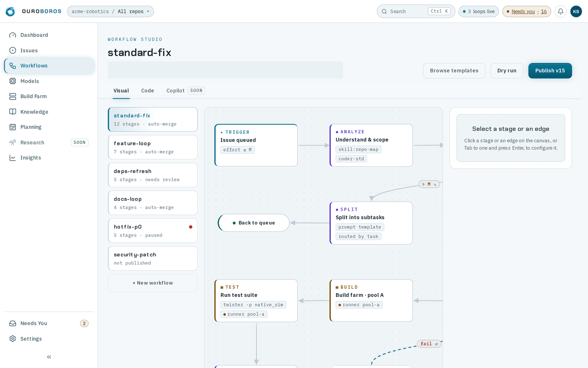Start a Dry run
The height and width of the screenshot is (368, 588).
click(x=507, y=71)
